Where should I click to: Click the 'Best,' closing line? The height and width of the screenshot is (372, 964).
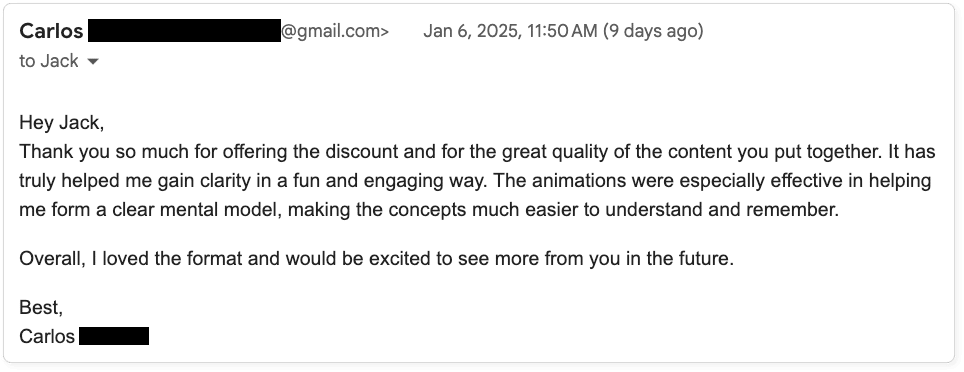(41, 307)
